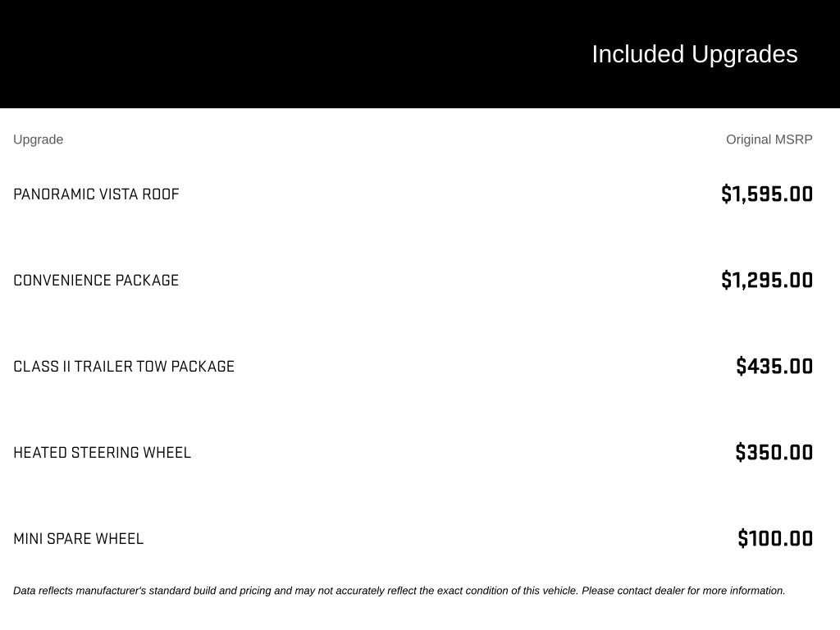Click the Original MSRP column header

tap(769, 139)
